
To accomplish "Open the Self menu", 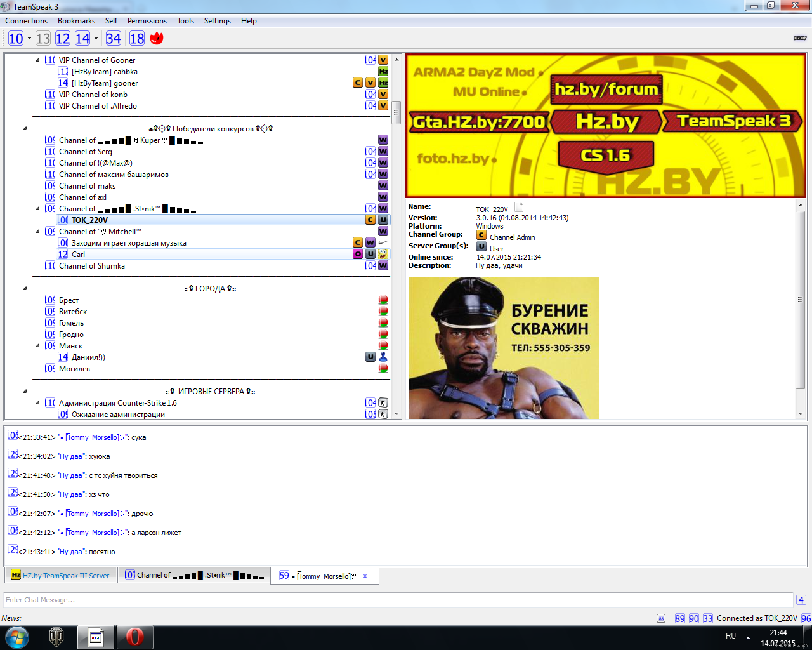I will click(x=111, y=21).
